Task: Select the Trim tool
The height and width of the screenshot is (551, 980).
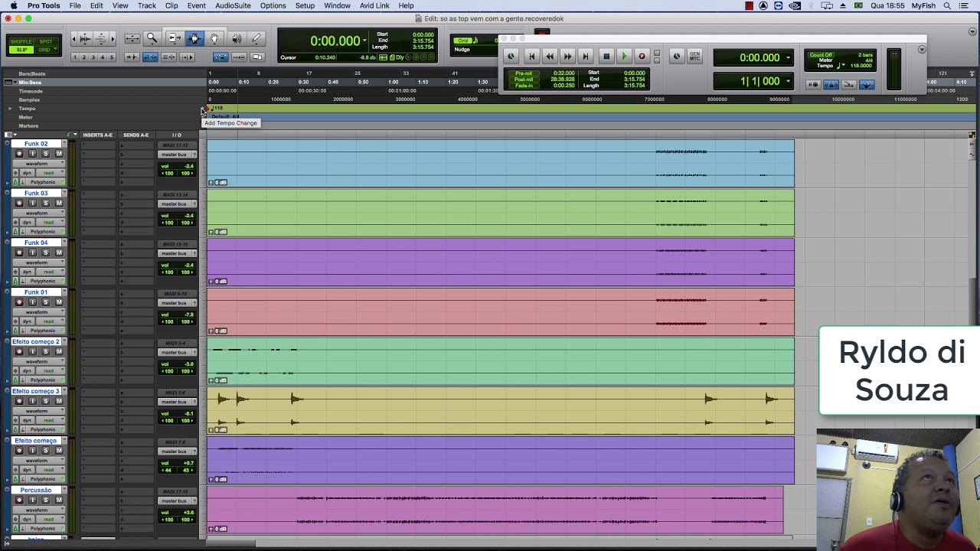Action: pos(174,38)
